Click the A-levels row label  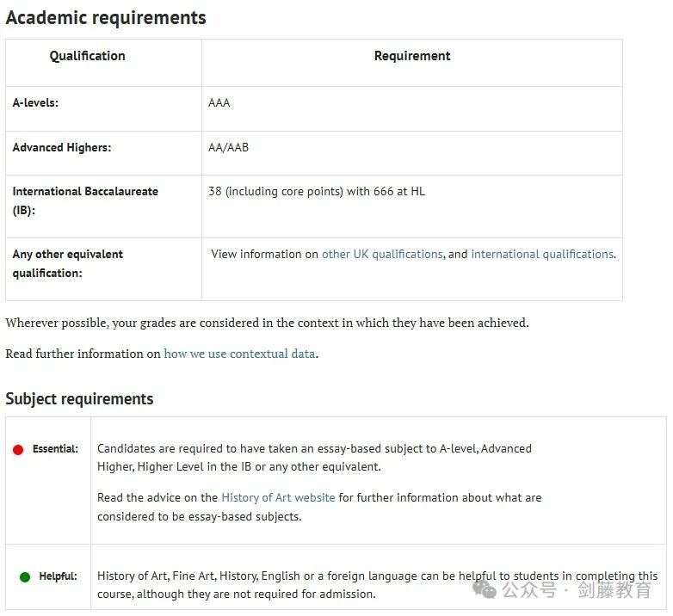[35, 102]
